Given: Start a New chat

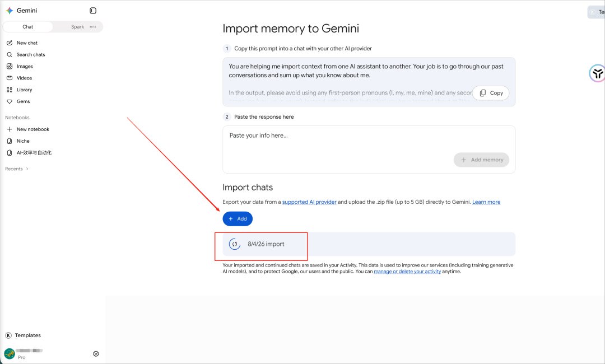Looking at the screenshot, I should click(x=27, y=43).
